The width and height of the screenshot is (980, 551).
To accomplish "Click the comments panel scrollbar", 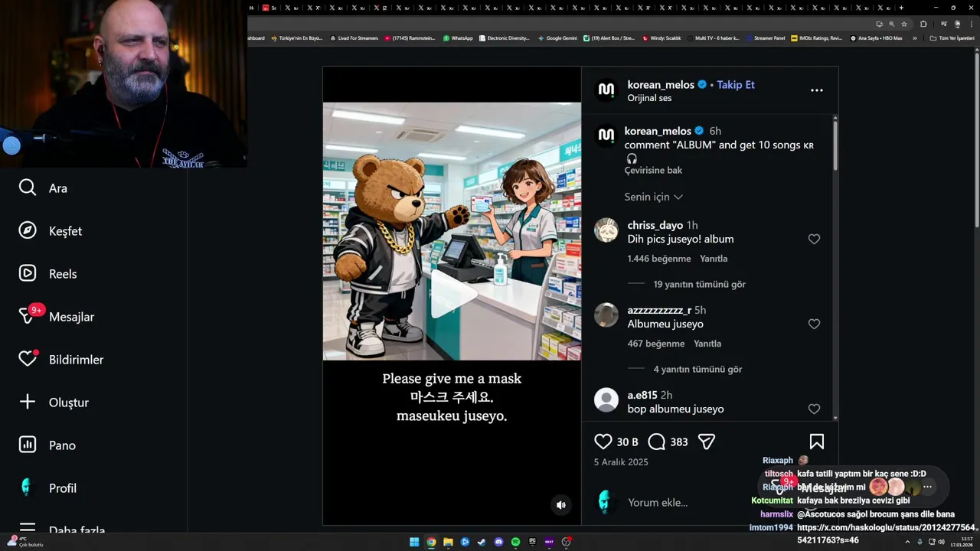I will pos(835,145).
